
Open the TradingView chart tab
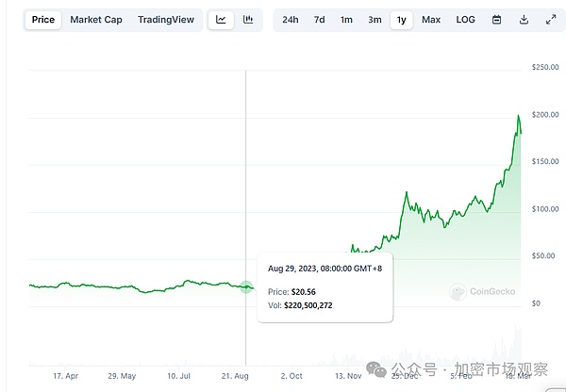pos(165,20)
